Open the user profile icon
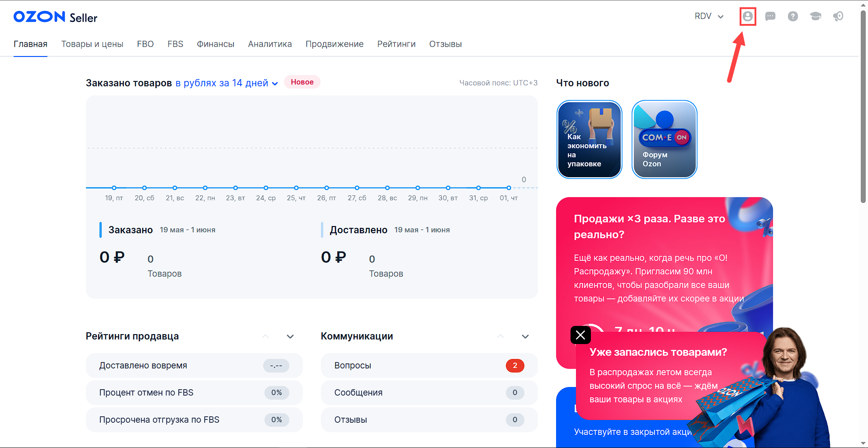The width and height of the screenshot is (868, 448). [x=748, y=16]
